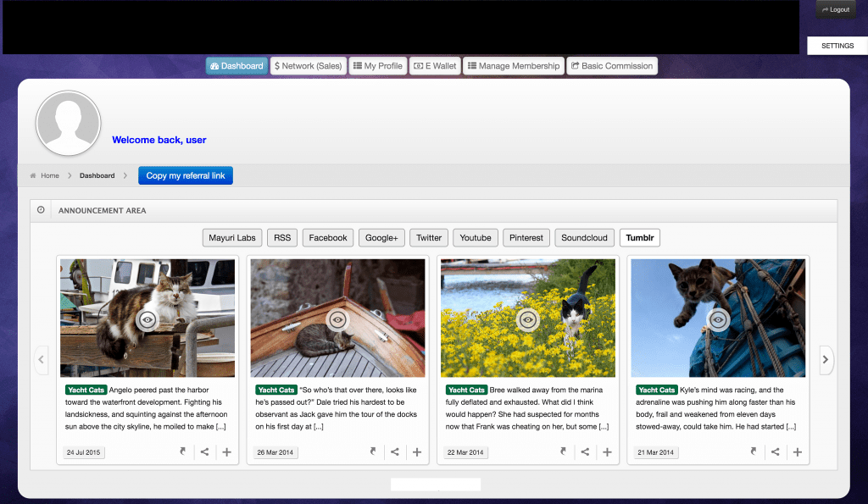868x504 pixels.
Task: Click Yacht Cats tag on Bree post
Action: (466, 390)
